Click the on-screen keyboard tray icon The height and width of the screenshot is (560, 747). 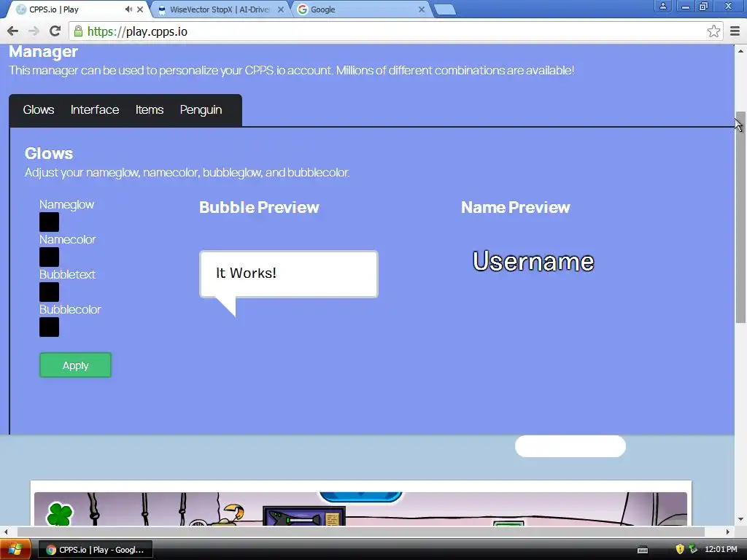[x=643, y=550]
